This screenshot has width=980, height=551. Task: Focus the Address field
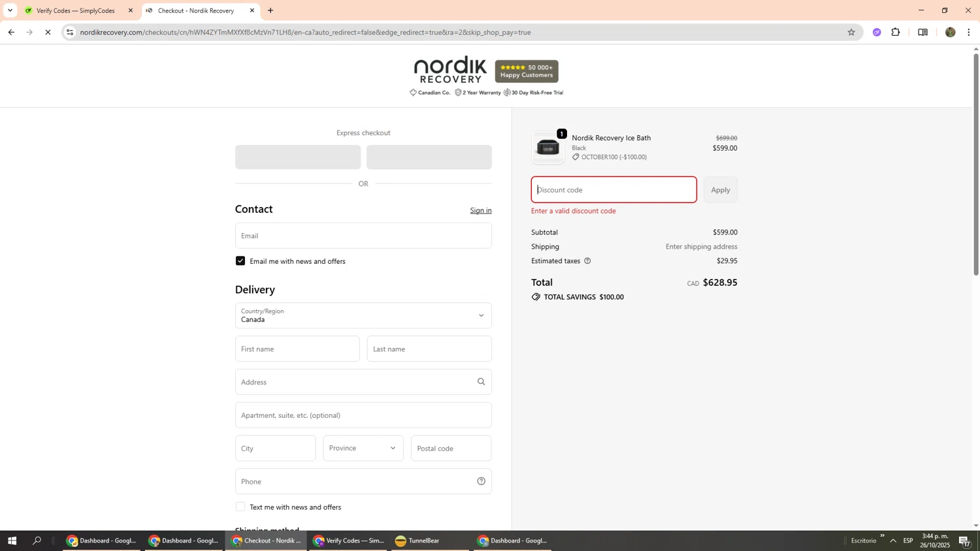click(363, 382)
